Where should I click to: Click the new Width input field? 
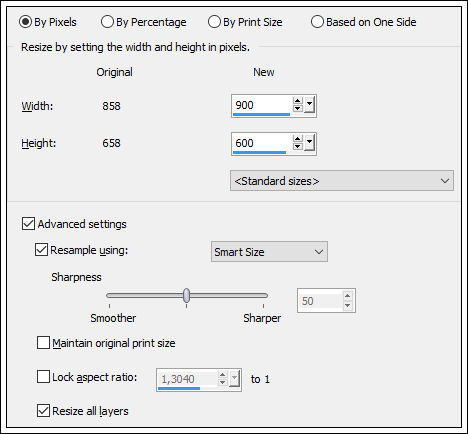click(262, 105)
